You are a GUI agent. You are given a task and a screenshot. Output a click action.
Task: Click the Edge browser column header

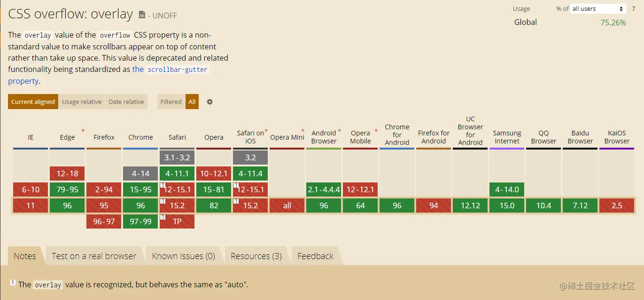point(67,137)
